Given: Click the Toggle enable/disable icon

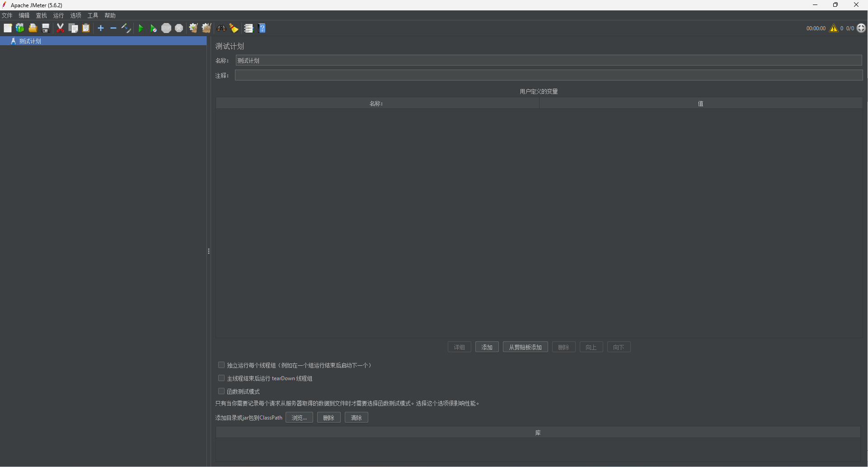Looking at the screenshot, I should [126, 28].
